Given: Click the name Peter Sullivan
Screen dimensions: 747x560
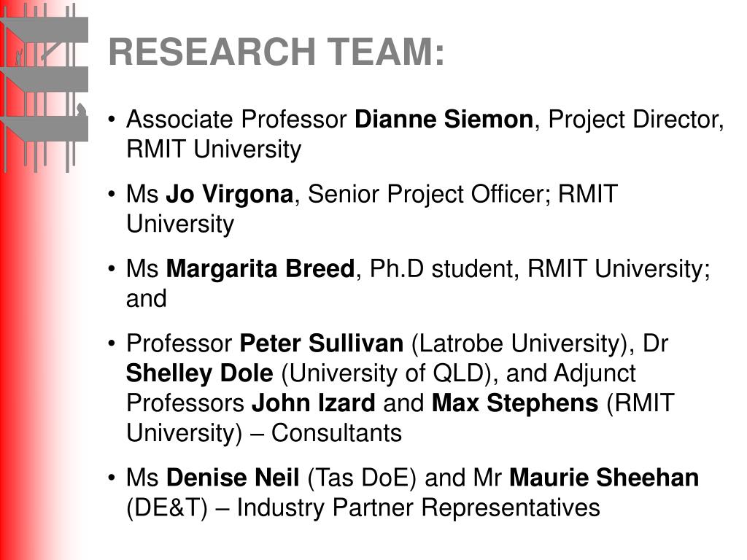Looking at the screenshot, I should 321,343.
